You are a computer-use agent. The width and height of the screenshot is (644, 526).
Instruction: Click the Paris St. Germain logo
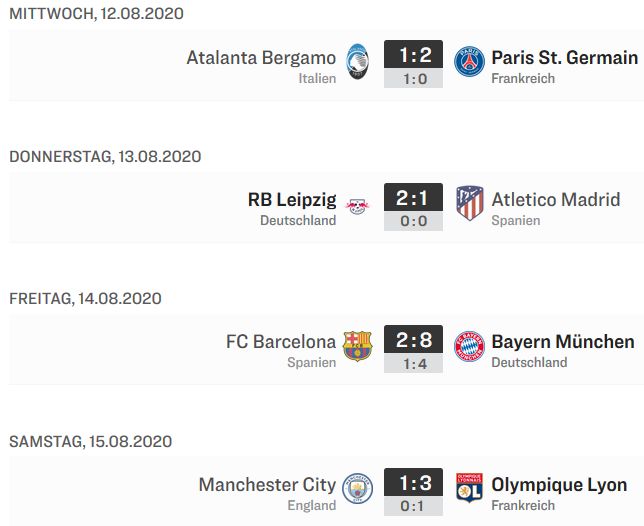(469, 62)
